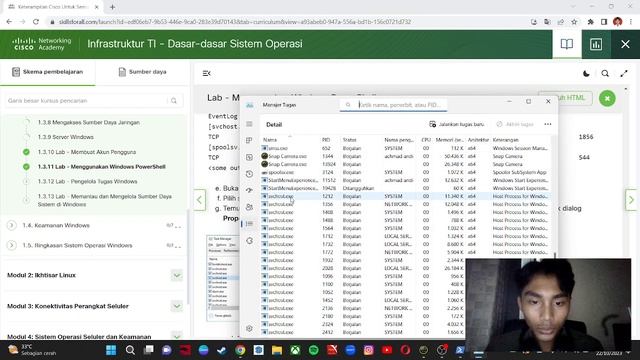The height and width of the screenshot is (360, 640).
Task: Open the three-dot more options in Task Manager
Action: 548,124
